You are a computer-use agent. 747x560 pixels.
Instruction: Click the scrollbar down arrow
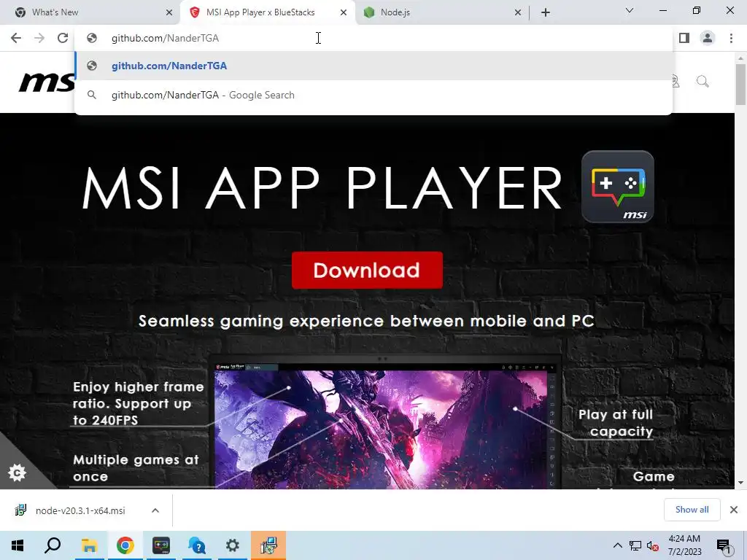(741, 483)
